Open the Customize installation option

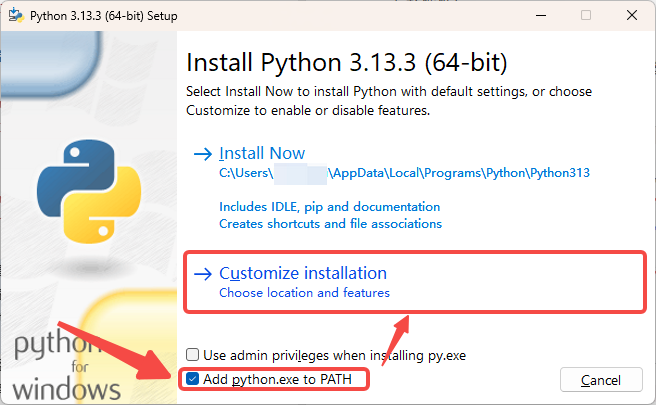coord(302,273)
